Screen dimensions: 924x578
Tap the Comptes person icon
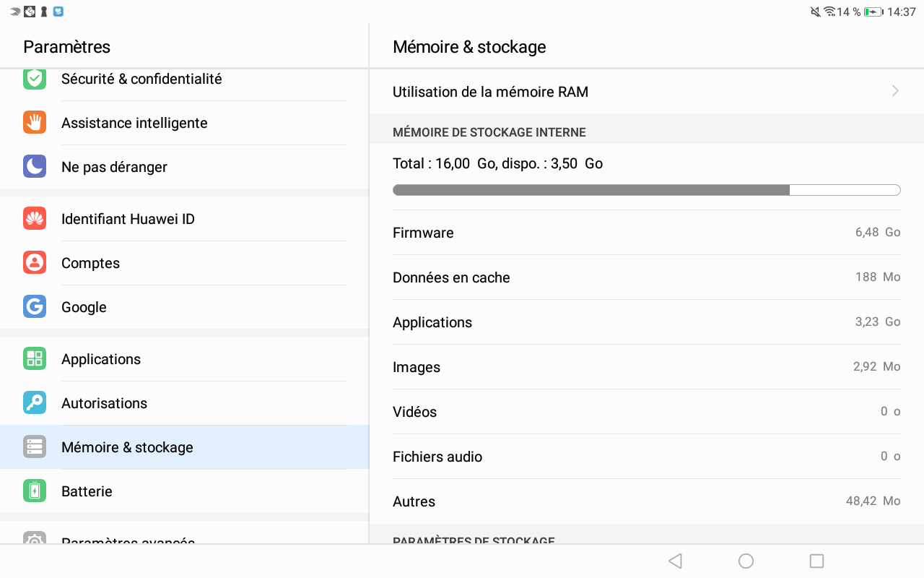pyautogui.click(x=35, y=263)
